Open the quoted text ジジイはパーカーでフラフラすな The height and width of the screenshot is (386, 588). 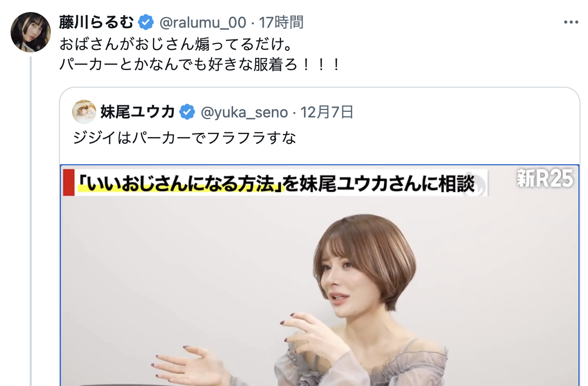tap(184, 138)
